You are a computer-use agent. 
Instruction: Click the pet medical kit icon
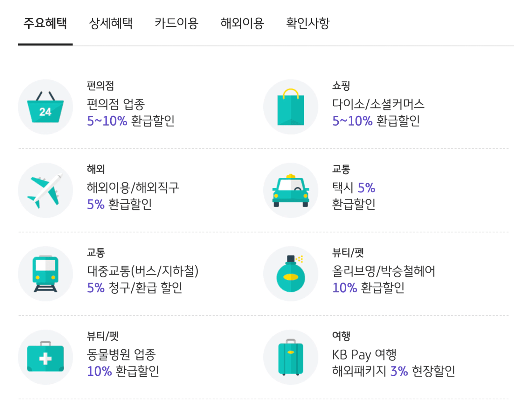coord(45,357)
